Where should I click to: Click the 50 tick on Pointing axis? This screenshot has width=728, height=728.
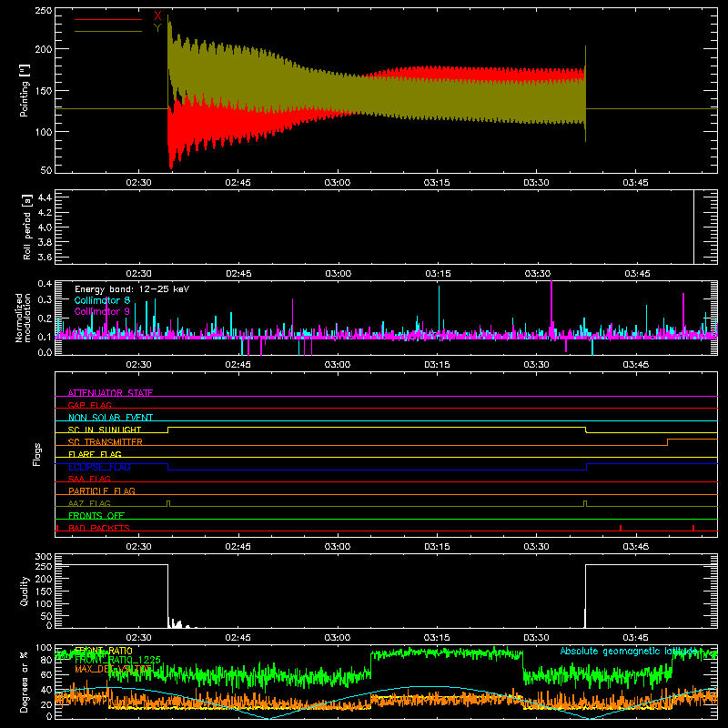click(x=46, y=170)
